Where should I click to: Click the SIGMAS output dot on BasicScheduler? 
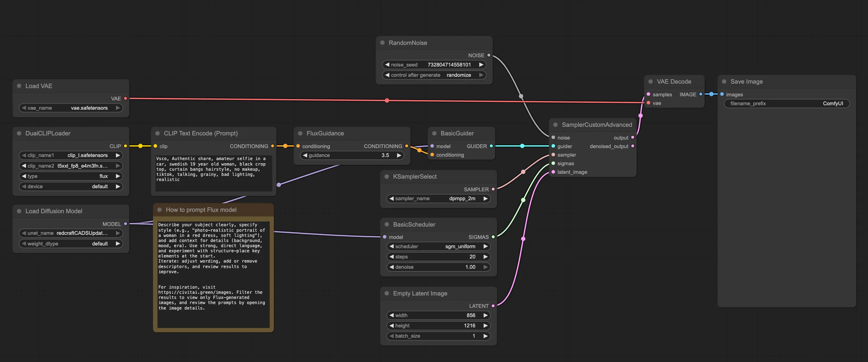[493, 237]
